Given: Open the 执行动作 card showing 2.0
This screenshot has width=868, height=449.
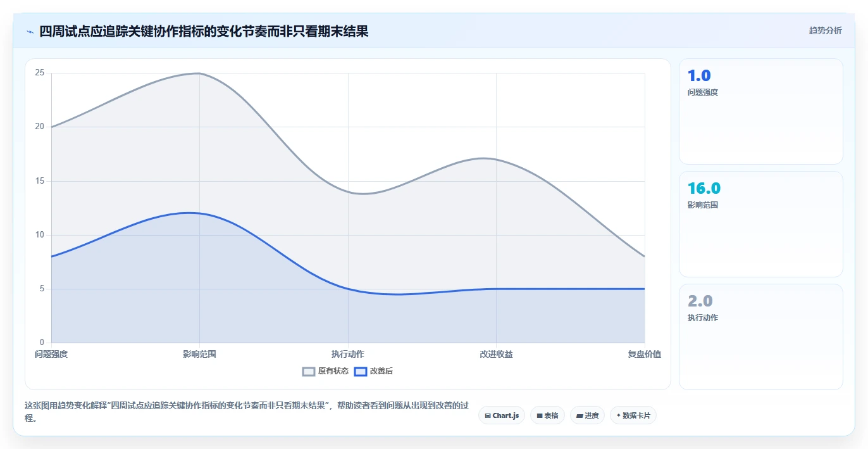Looking at the screenshot, I should point(760,337).
